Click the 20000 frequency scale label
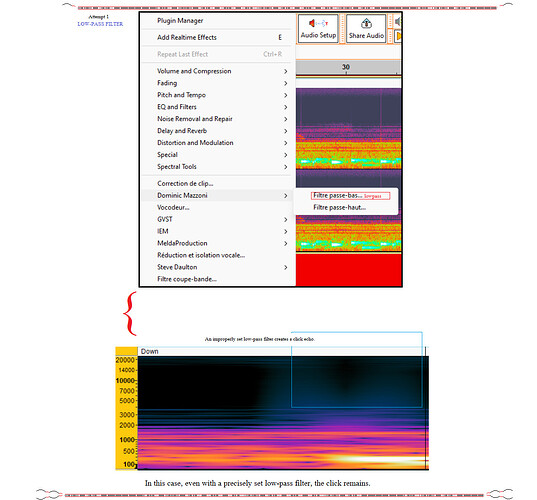Viewport: 537px width, 500px height. pyautogui.click(x=125, y=360)
